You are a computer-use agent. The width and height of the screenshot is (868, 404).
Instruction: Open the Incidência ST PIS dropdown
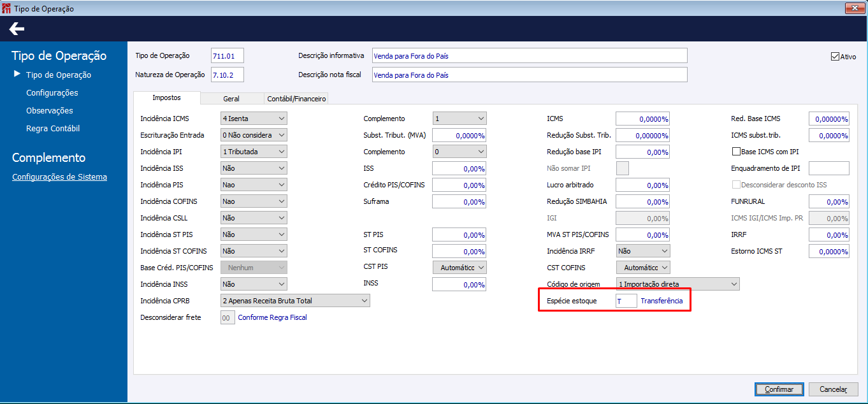[x=254, y=234]
